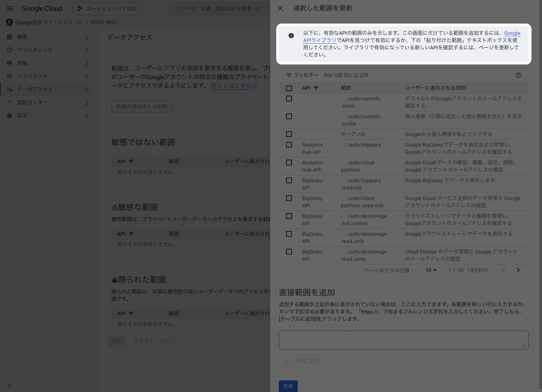
Task: Click the 範囲の追加または削除 button
Action: 142,107
